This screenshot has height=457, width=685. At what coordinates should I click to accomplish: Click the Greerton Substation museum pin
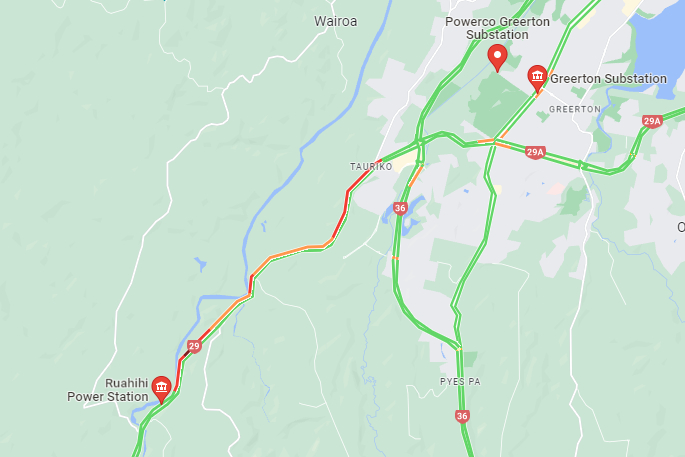(537, 78)
